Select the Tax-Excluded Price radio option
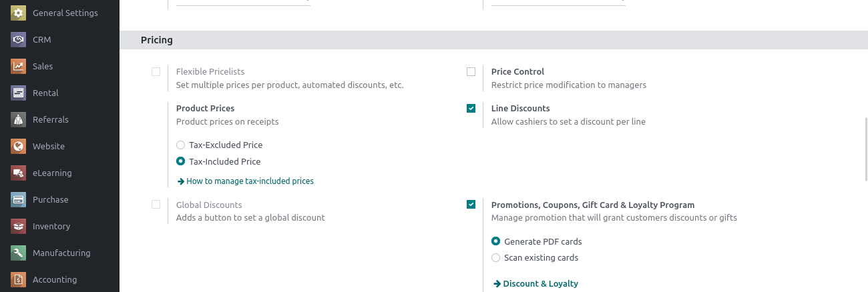Screen dimensions: 868x292 [x=180, y=145]
